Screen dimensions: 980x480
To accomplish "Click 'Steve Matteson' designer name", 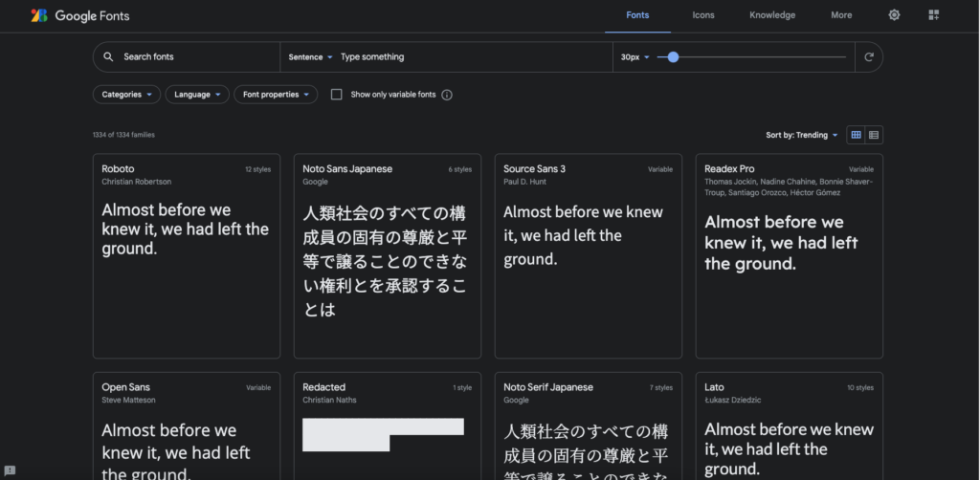I will [x=129, y=400].
